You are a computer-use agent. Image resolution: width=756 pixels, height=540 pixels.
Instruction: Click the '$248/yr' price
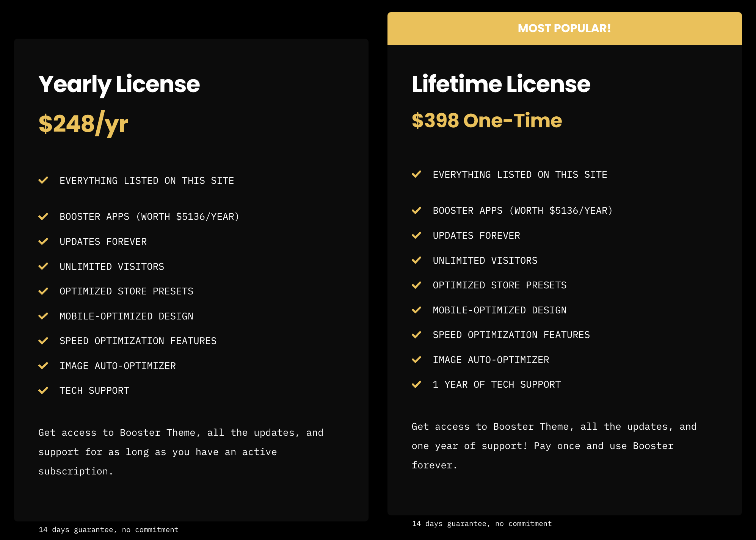[x=83, y=124]
